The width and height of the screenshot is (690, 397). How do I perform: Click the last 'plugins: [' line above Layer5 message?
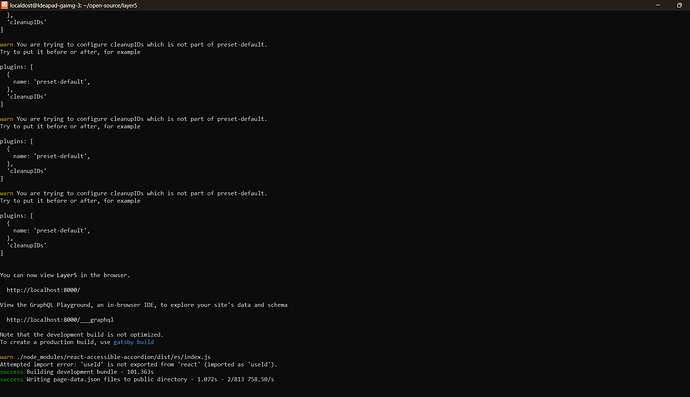[17, 216]
